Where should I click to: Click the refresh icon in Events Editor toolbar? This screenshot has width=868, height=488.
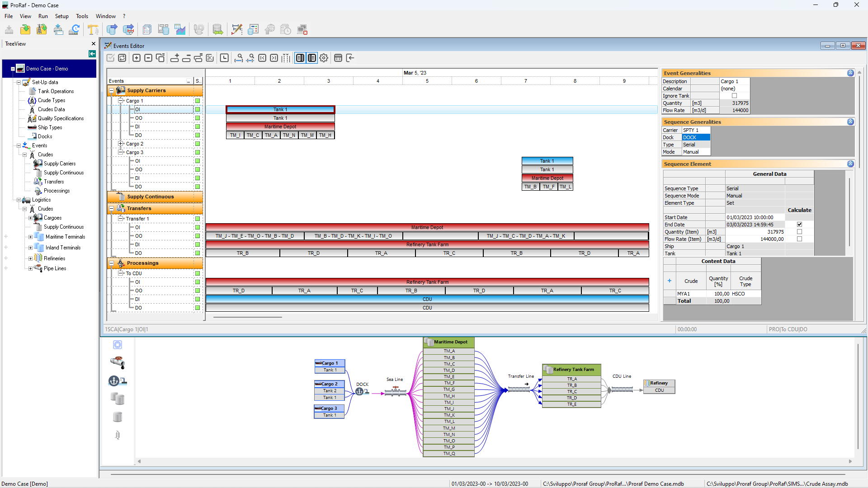[122, 58]
